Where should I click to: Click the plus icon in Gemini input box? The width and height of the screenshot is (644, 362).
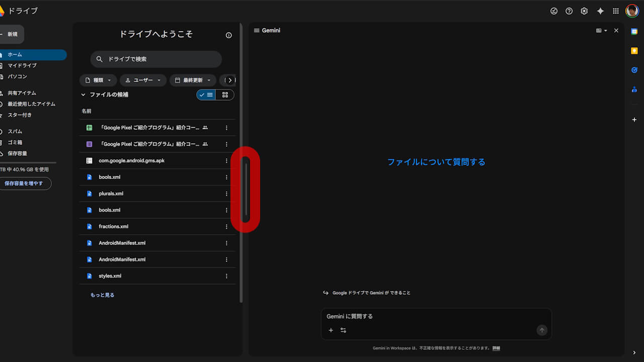(331, 330)
